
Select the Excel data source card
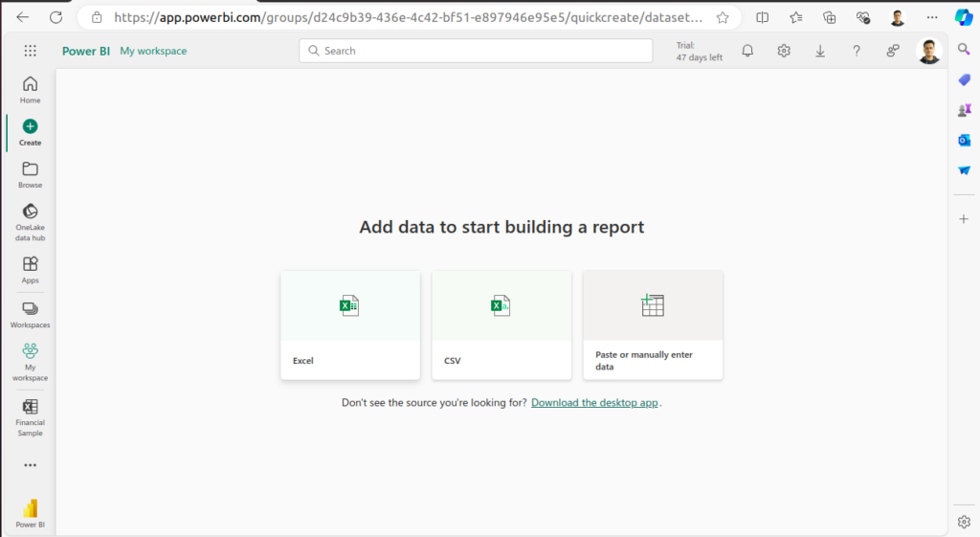pos(350,324)
